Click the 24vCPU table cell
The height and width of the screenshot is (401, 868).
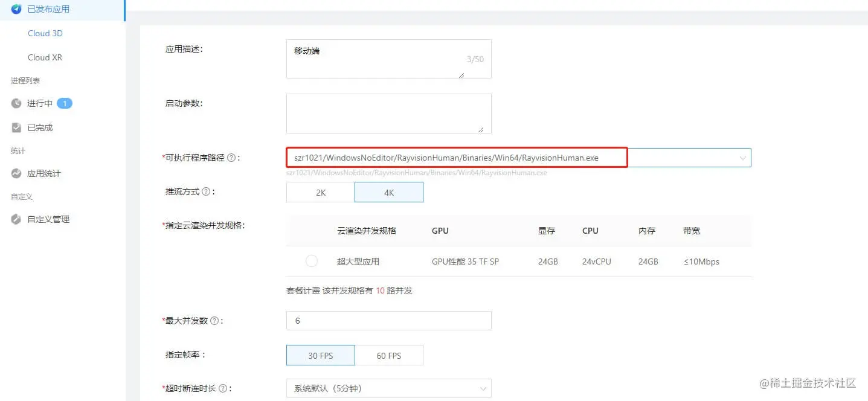click(x=597, y=261)
